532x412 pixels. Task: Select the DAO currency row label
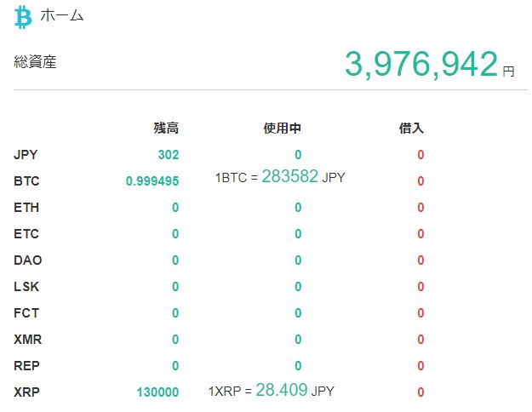[x=27, y=260]
